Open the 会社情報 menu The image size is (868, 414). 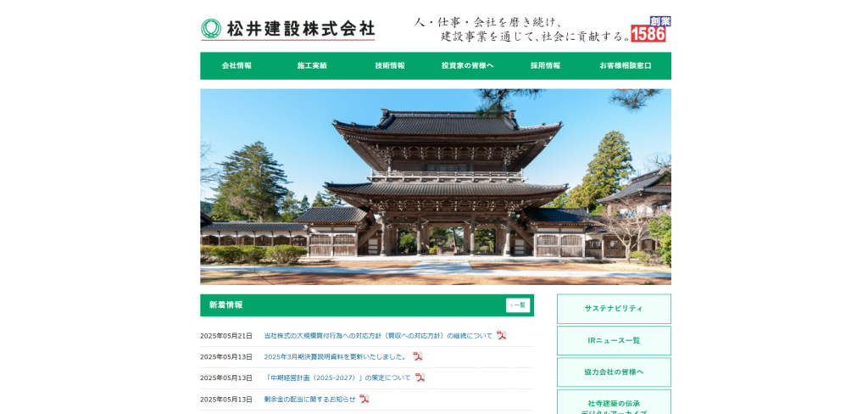point(236,66)
